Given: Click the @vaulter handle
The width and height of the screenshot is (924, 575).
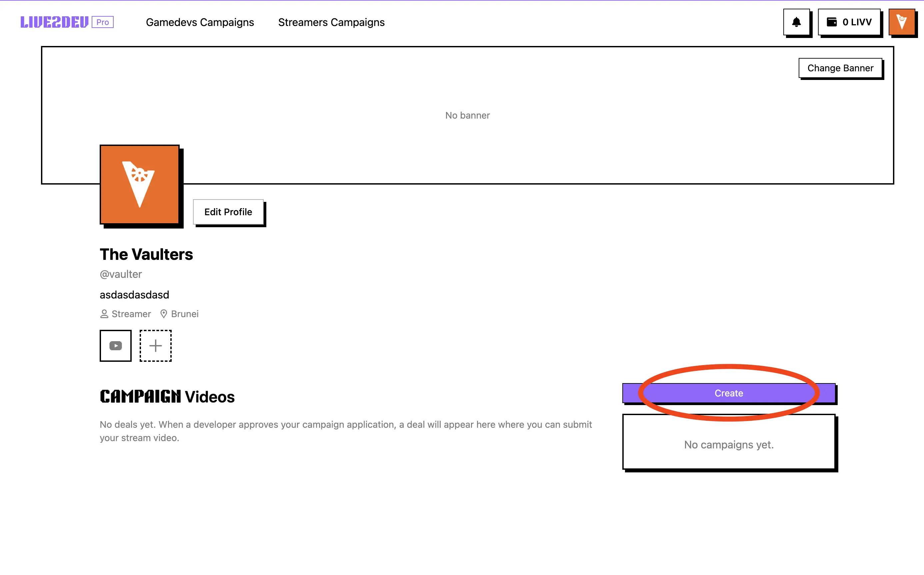Looking at the screenshot, I should (x=121, y=274).
